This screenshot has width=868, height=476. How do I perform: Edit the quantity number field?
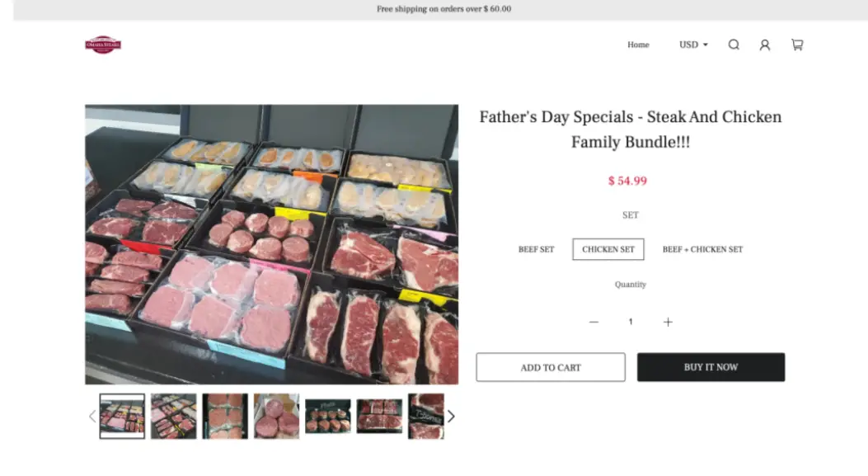point(631,322)
